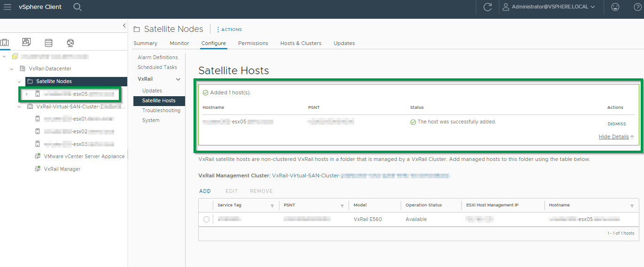Viewport: 644px width, 267px height.
Task: Click the search magnifier icon
Action: click(x=78, y=7)
